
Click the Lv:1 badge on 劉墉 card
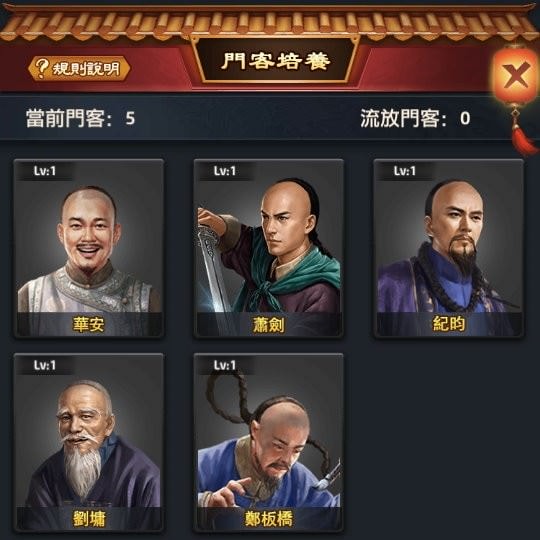click(x=44, y=365)
